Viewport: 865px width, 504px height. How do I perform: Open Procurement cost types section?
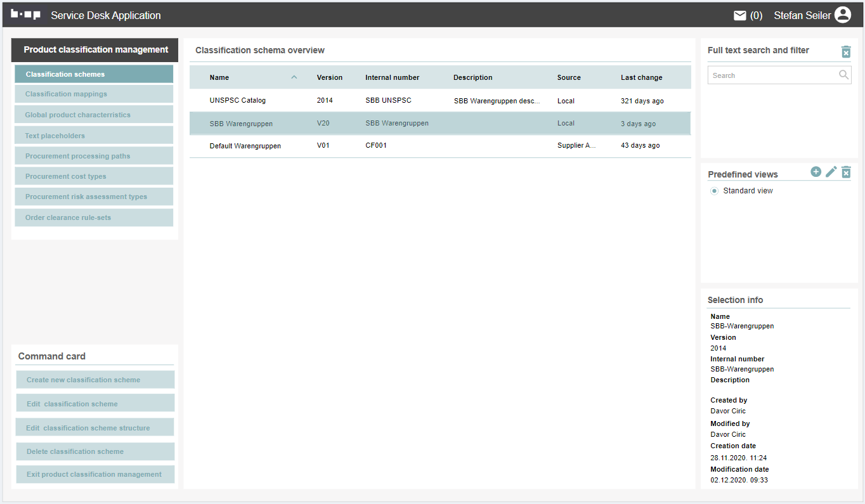pyautogui.click(x=94, y=176)
